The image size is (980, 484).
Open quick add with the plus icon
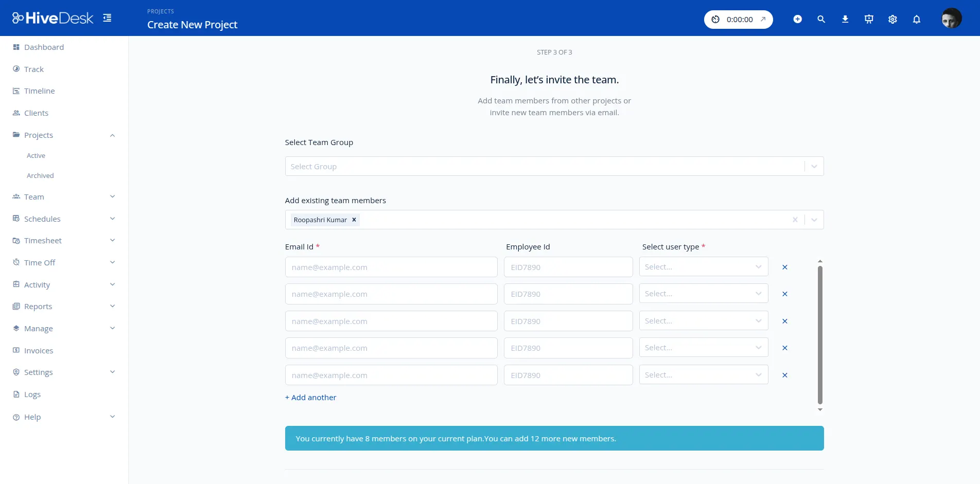(797, 19)
